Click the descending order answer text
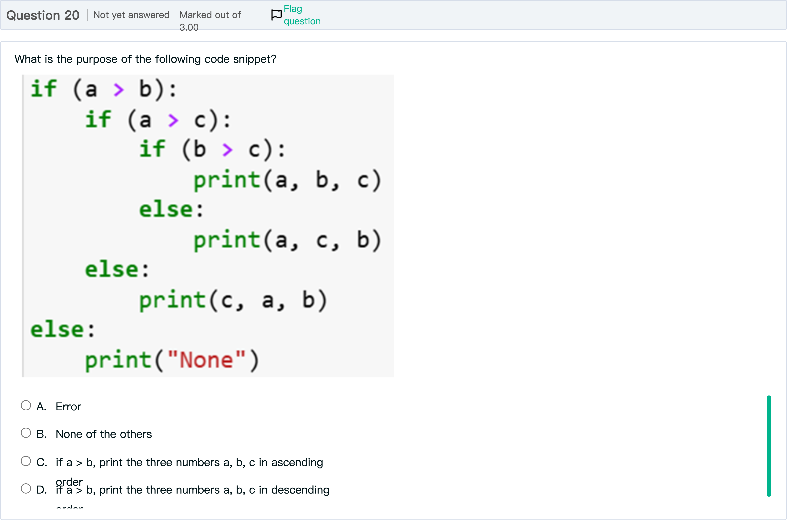 pyautogui.click(x=192, y=490)
